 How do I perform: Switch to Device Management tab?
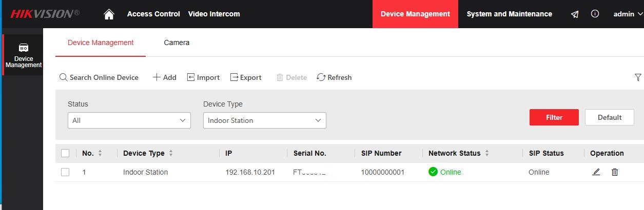tap(101, 43)
